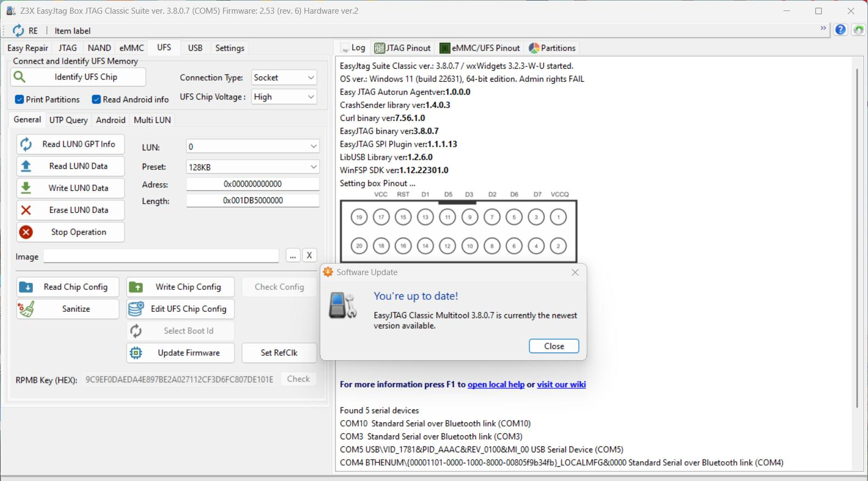Click Close button in Software Update dialog
The height and width of the screenshot is (481, 868).
pyautogui.click(x=554, y=346)
